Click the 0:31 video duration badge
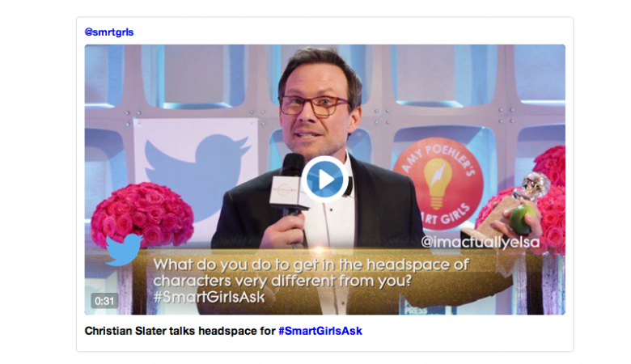631x364 pixels. pyautogui.click(x=104, y=301)
